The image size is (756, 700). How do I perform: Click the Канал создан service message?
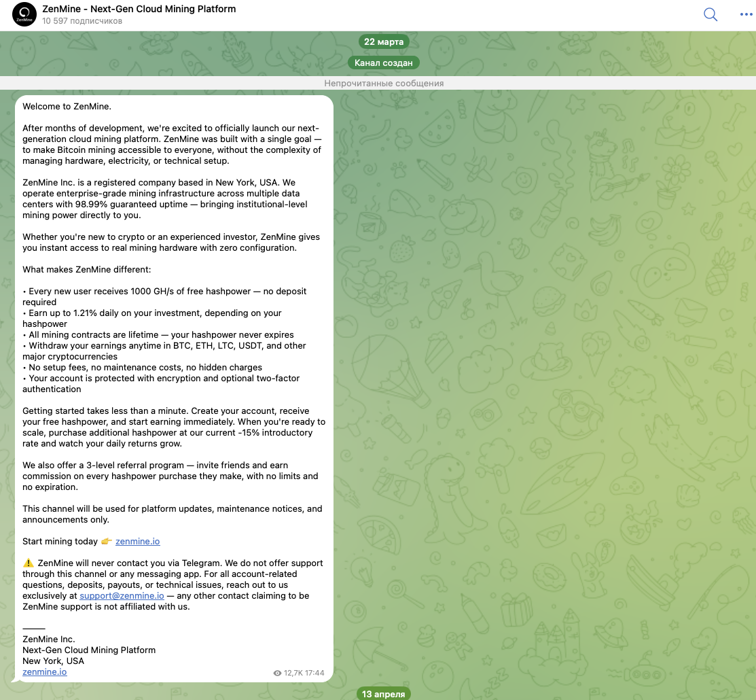[384, 63]
